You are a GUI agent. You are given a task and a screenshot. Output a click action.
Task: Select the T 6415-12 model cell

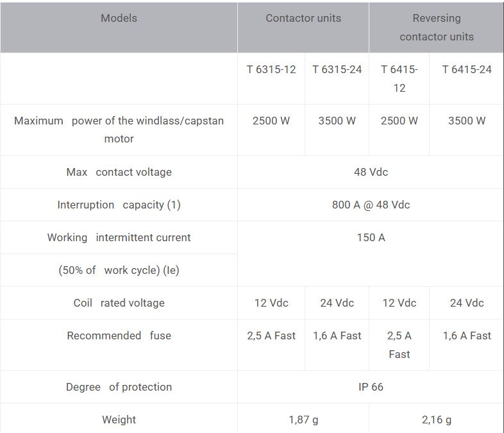coord(399,78)
